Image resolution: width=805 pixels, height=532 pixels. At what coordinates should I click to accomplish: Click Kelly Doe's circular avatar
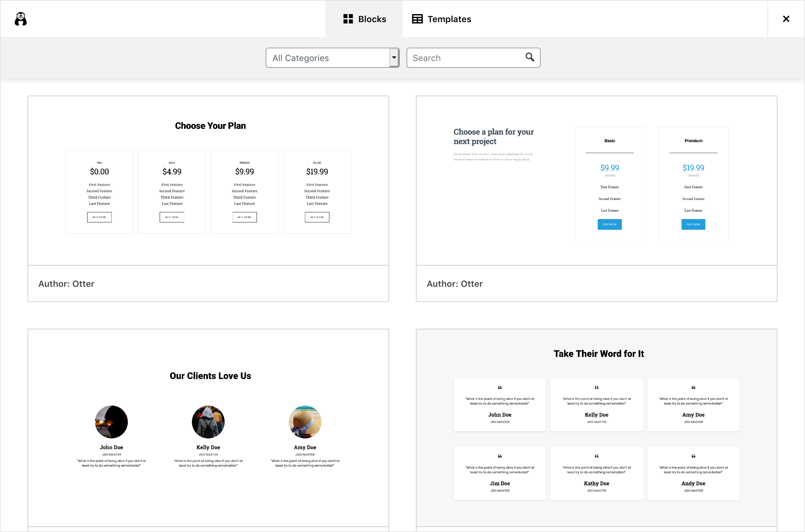coord(208,422)
